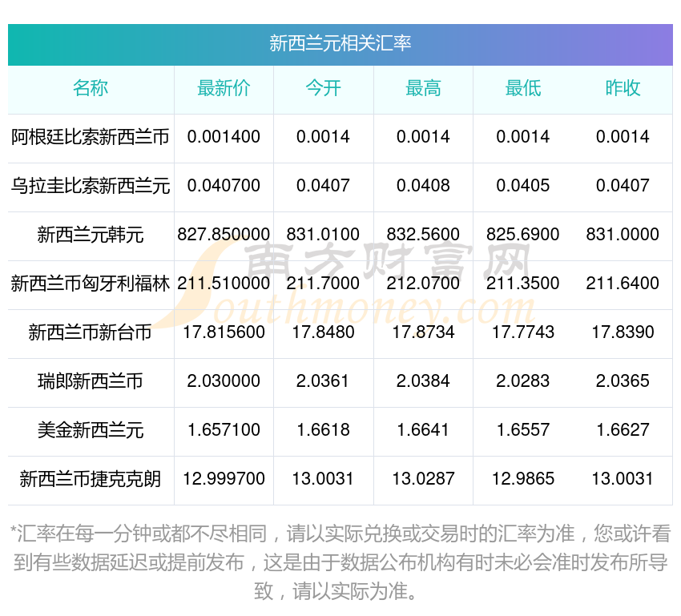Click the 昨收 value 17.8390
681x616 pixels.
623,332
